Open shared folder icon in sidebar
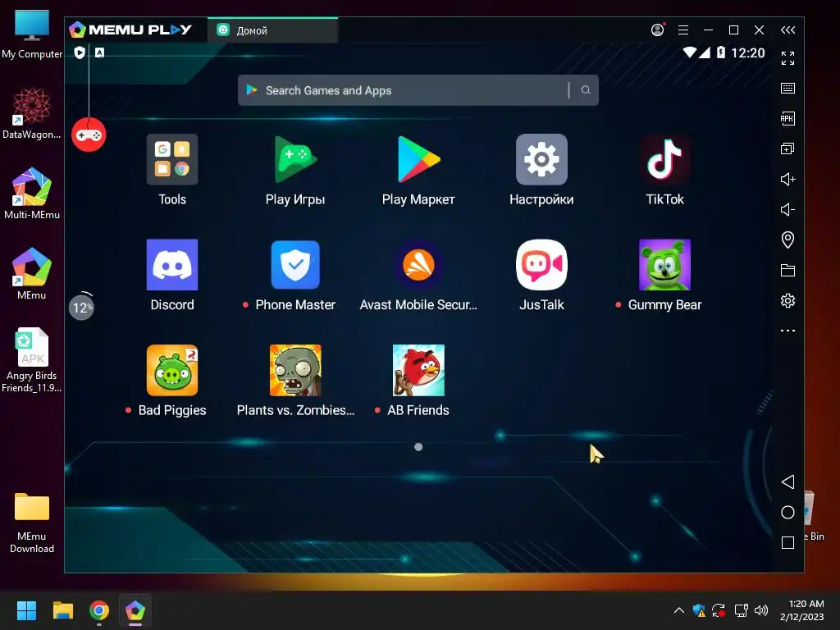Viewport: 840px width, 630px height. [787, 270]
